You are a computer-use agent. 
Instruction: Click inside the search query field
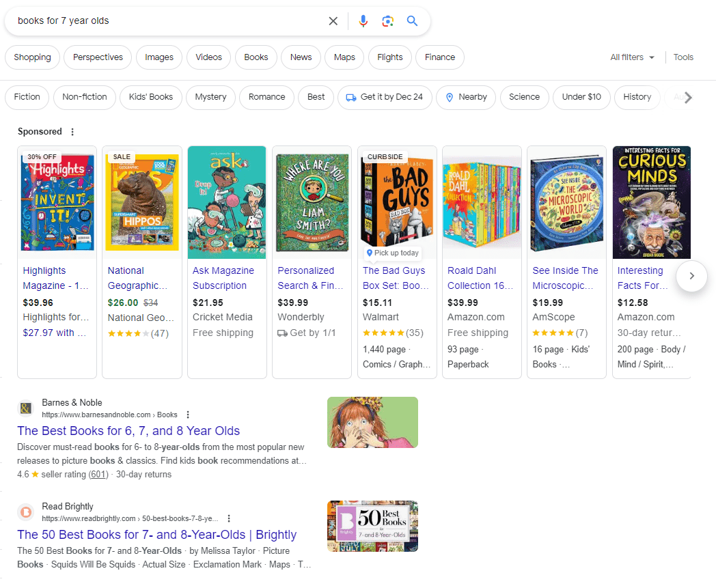pyautogui.click(x=169, y=21)
